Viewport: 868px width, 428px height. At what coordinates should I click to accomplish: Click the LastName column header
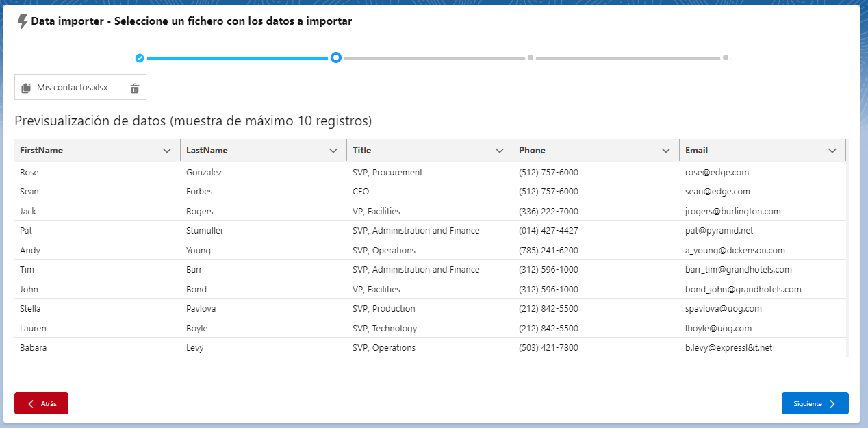[x=264, y=151]
